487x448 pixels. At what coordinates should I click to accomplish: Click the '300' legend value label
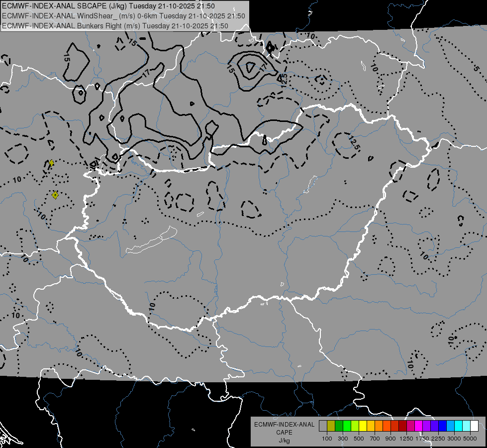[343, 439]
